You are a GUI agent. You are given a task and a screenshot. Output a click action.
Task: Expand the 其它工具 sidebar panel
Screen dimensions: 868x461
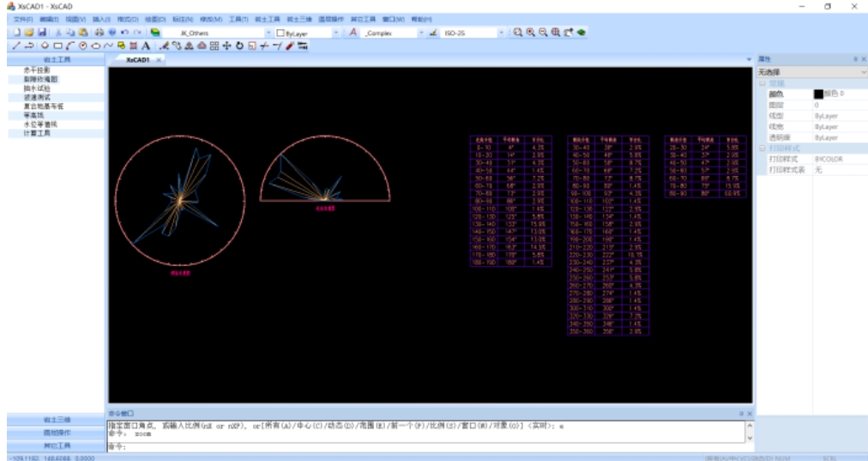[57, 446]
